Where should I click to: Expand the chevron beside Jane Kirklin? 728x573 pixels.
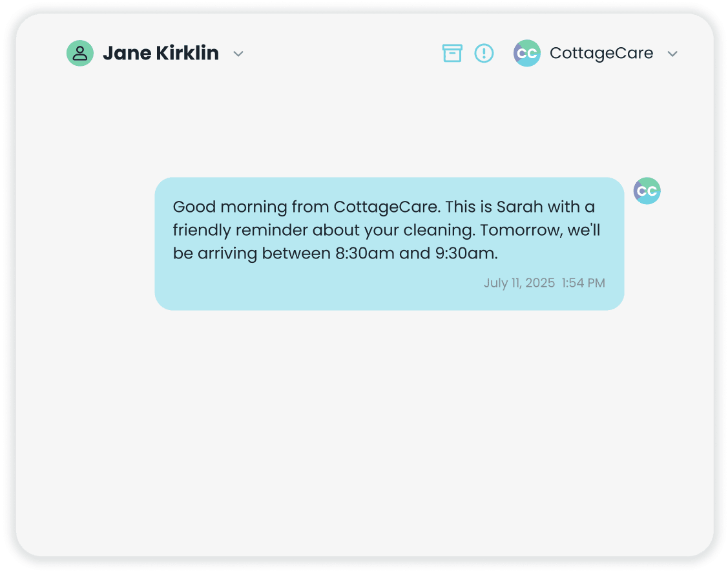click(238, 54)
